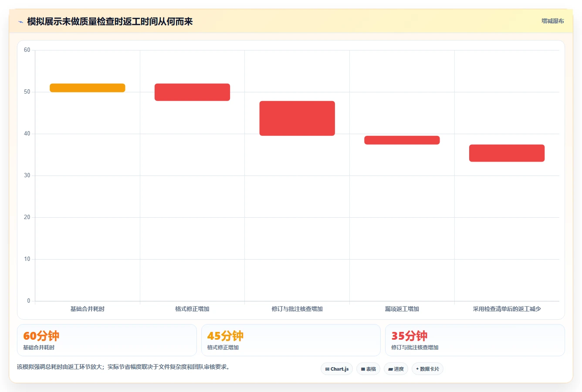This screenshot has width=582, height=392.
Task: Click the x-axis label 漏项返工增加
Action: click(x=402, y=309)
